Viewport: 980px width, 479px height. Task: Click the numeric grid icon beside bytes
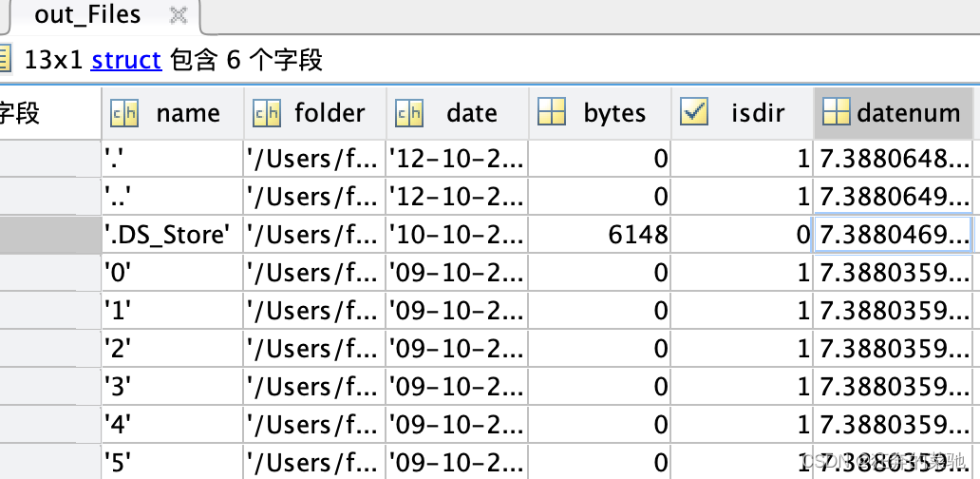click(551, 112)
